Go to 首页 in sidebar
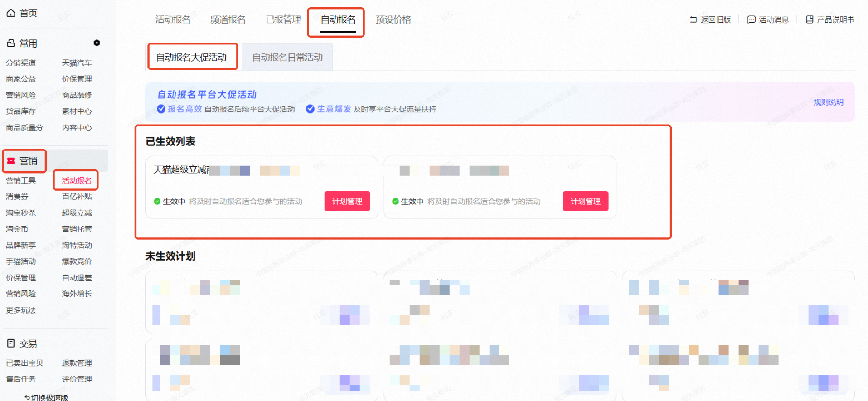Image resolution: width=868 pixels, height=401 pixels. coord(28,13)
